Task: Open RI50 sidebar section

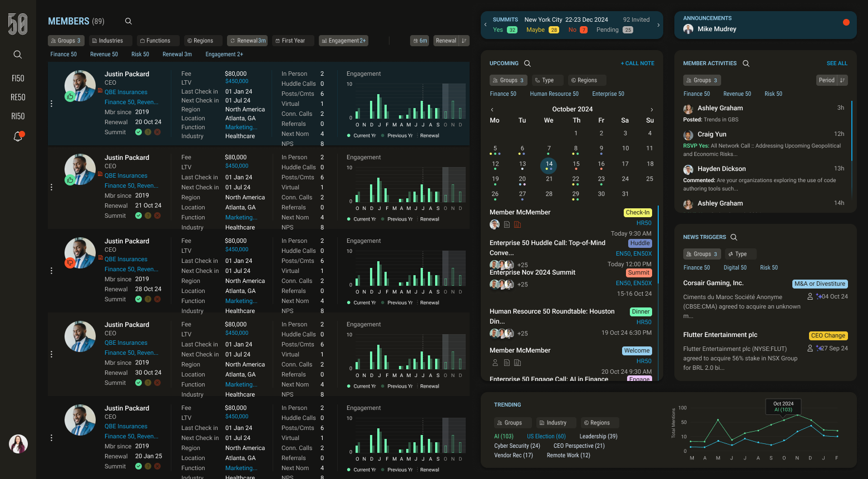Action: pos(18,116)
